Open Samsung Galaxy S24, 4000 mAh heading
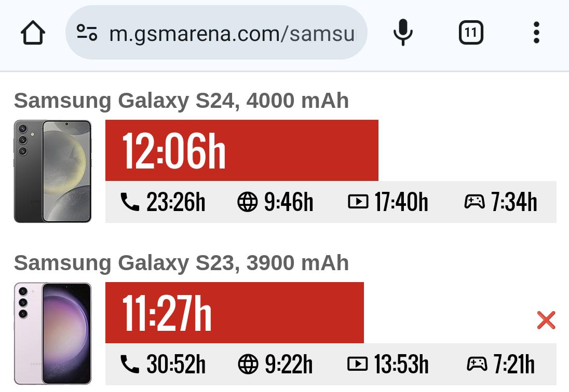Viewport: 569px width, 392px height. 181,101
